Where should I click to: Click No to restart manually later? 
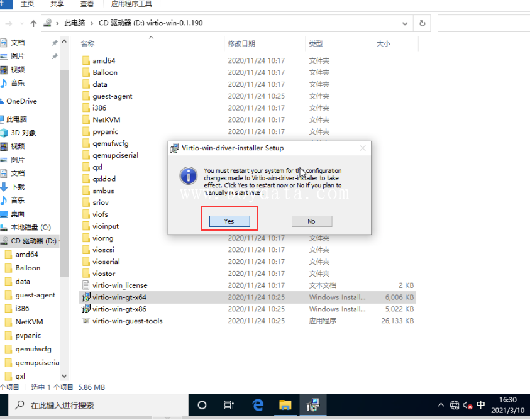[x=312, y=221]
